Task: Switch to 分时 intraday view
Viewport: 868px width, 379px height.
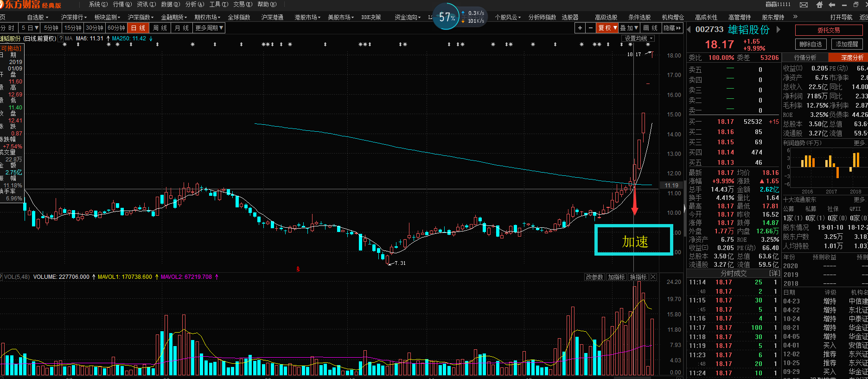Action: (x=8, y=28)
